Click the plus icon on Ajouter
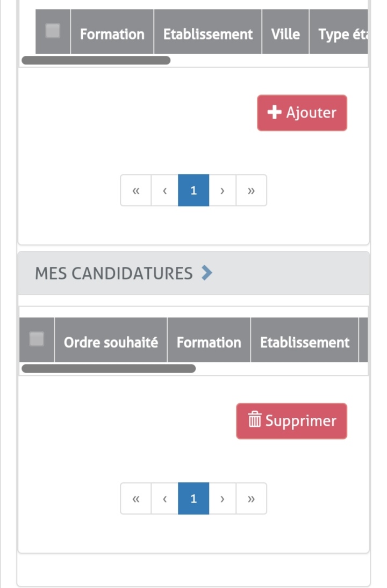Viewport: 387px width, 588px height. [x=275, y=112]
